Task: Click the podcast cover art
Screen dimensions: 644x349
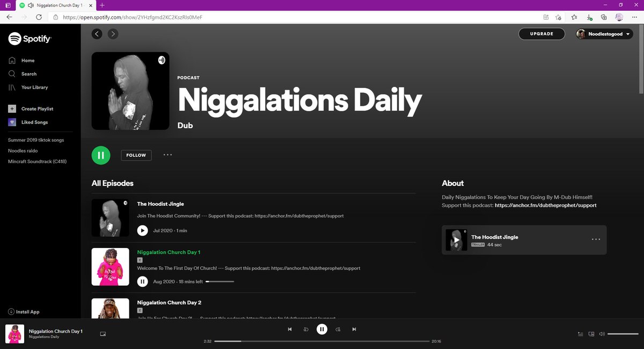Action: tap(130, 91)
